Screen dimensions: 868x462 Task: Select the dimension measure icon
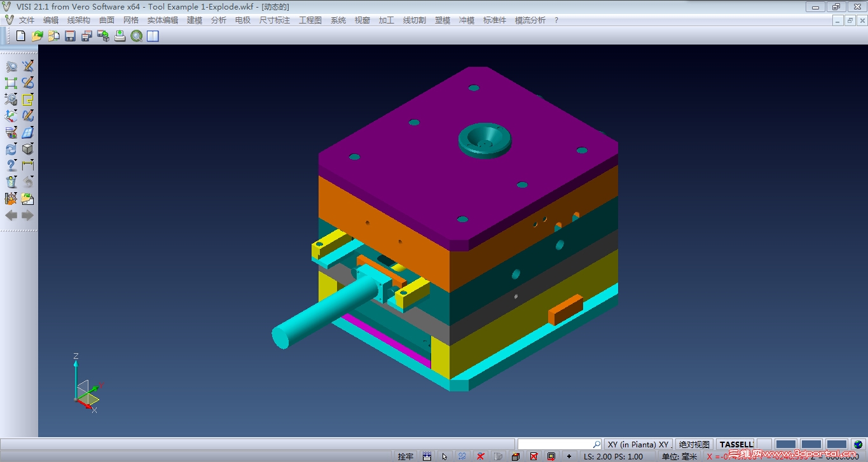click(x=28, y=165)
